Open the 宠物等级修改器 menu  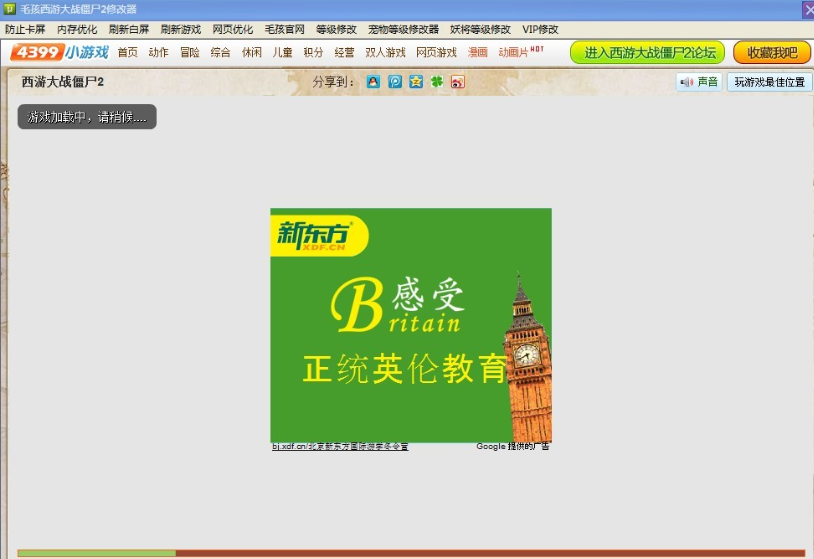pos(403,30)
